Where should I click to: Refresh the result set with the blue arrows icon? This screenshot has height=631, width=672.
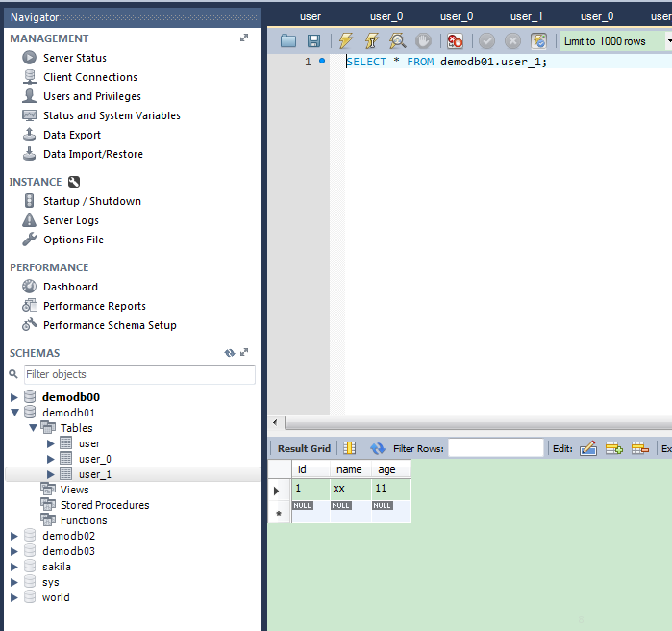click(x=377, y=448)
